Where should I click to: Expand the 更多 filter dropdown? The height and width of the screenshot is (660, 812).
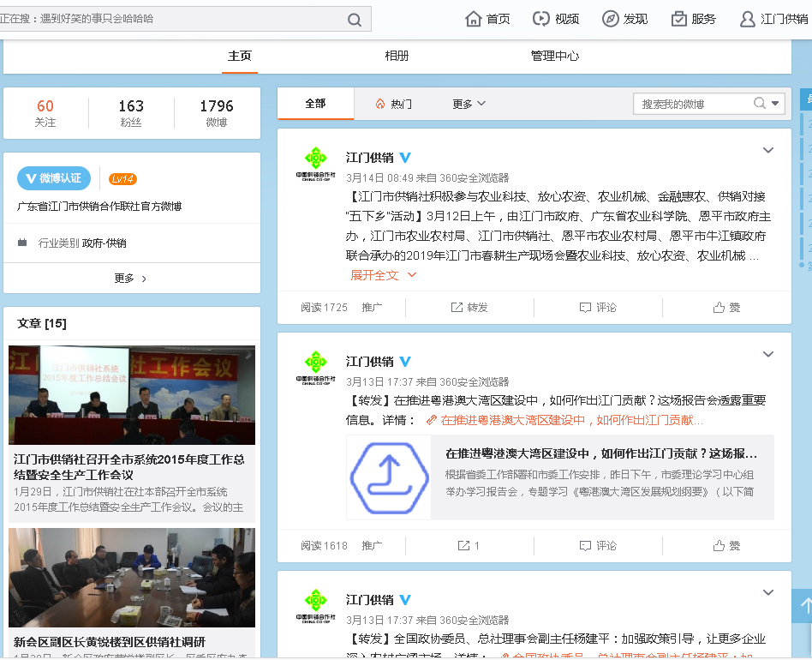(469, 104)
